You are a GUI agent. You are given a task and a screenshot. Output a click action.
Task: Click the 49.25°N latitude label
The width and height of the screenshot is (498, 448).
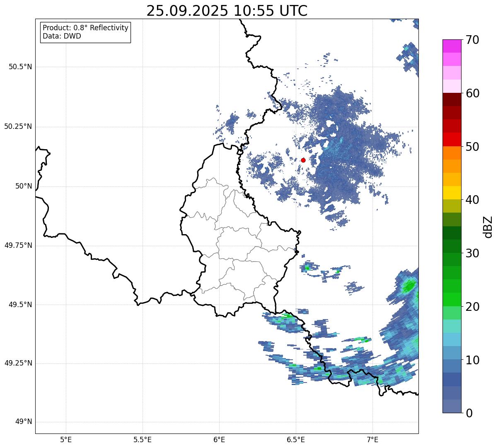click(x=18, y=363)
